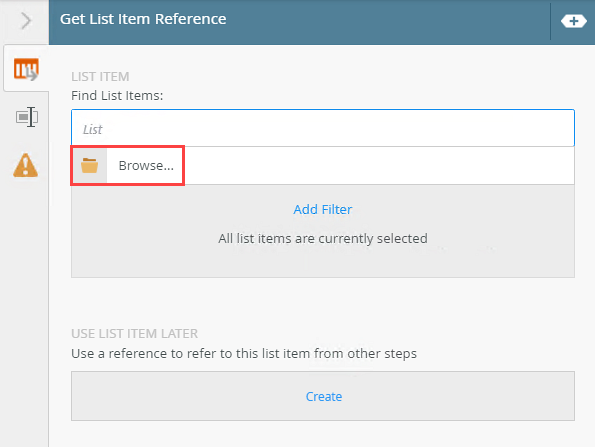Click empty area of the Create box
The image size is (595, 447).
[x=455, y=396]
